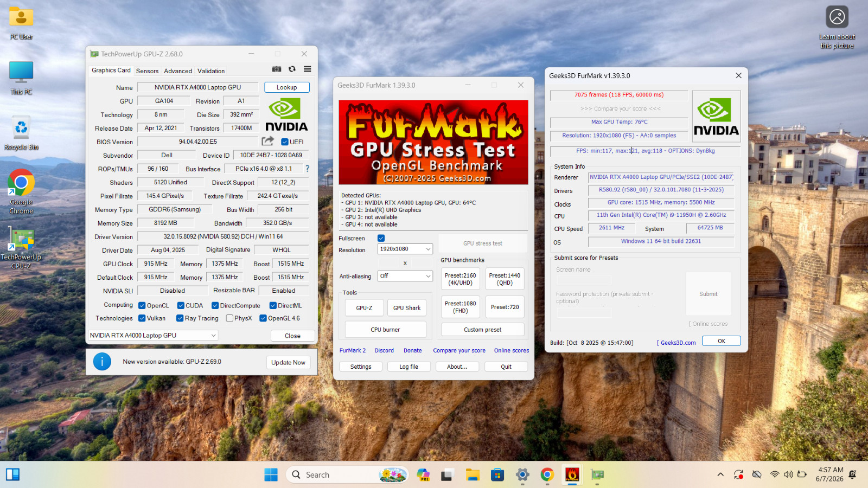
Task: Toggle the DirectML checkbox
Action: point(273,306)
